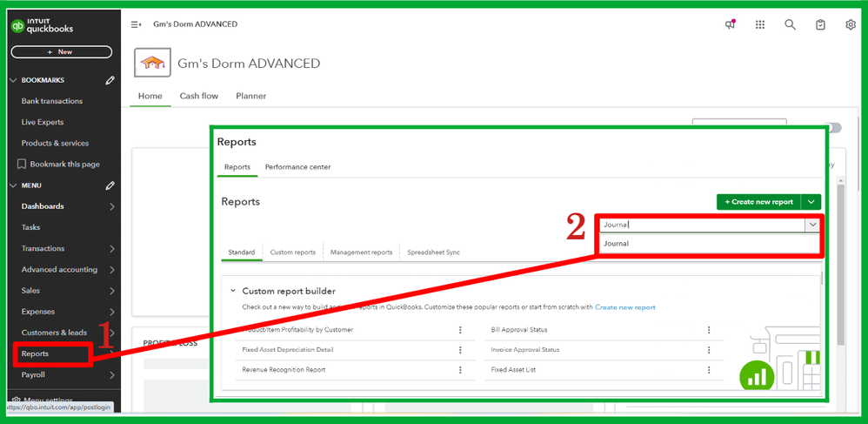Open Bank transactions bookmark
868x424 pixels.
pyautogui.click(x=52, y=101)
